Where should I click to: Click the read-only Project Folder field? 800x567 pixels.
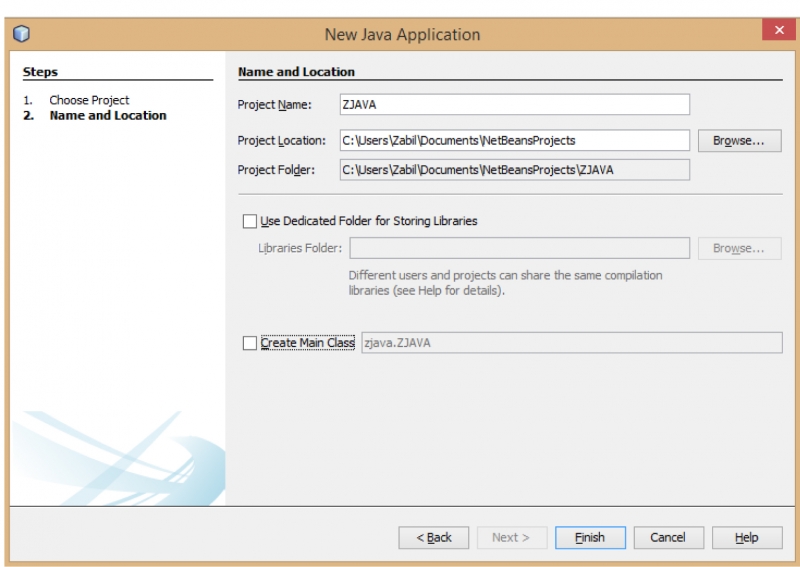514,169
